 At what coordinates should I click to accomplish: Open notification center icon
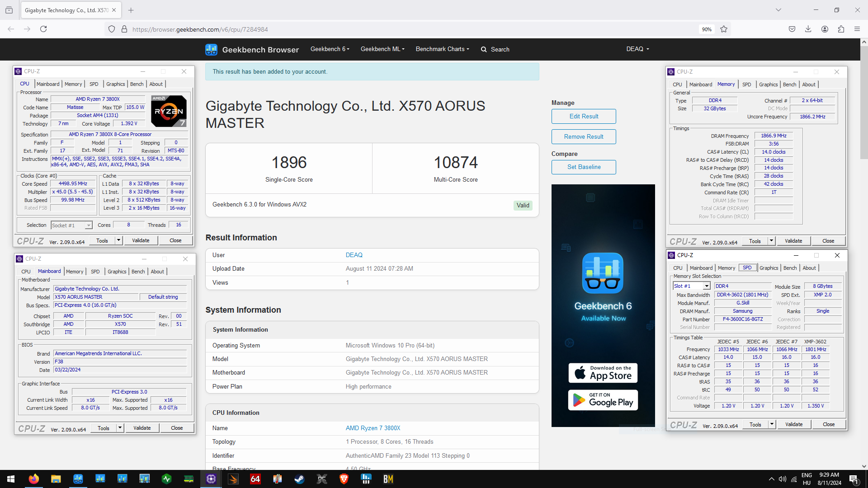[854, 479]
